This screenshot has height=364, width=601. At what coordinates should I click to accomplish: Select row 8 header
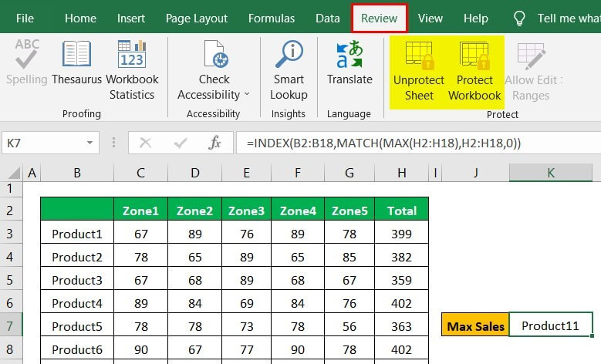(x=10, y=349)
